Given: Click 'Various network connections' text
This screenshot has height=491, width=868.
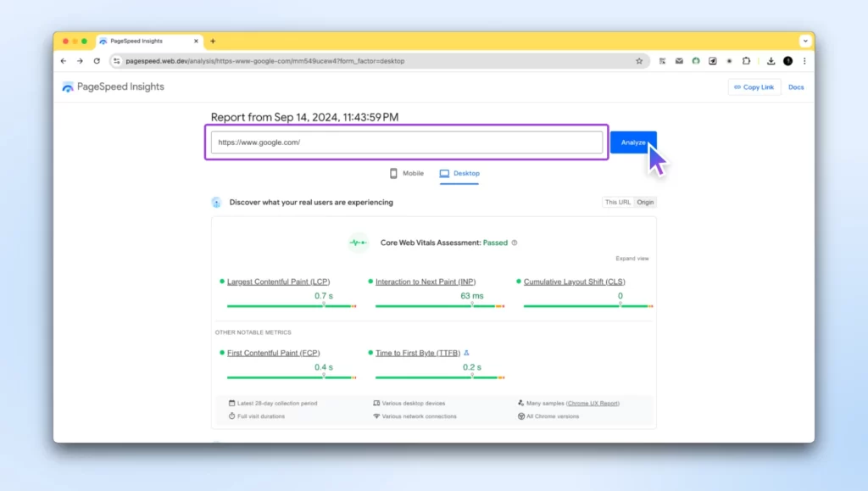Looking at the screenshot, I should coord(419,416).
